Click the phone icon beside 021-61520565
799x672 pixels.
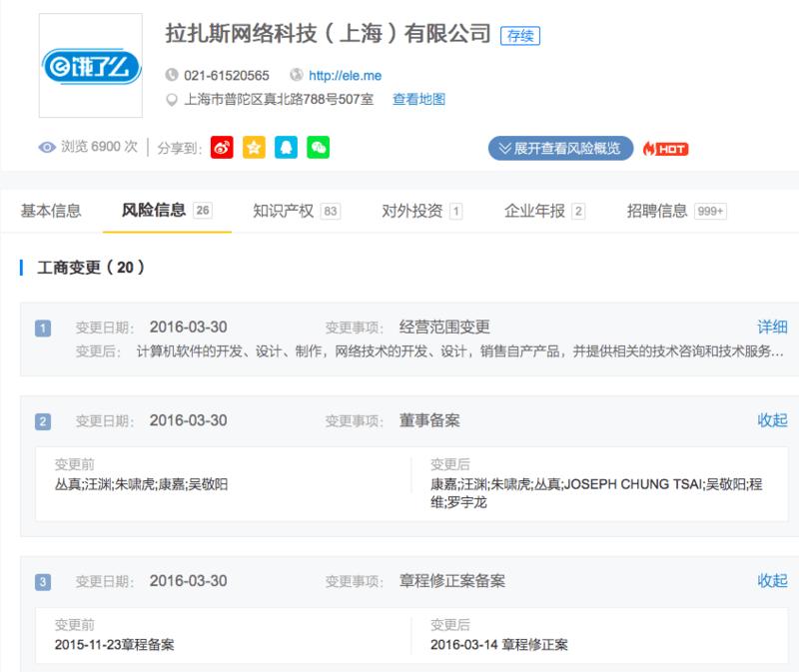172,76
